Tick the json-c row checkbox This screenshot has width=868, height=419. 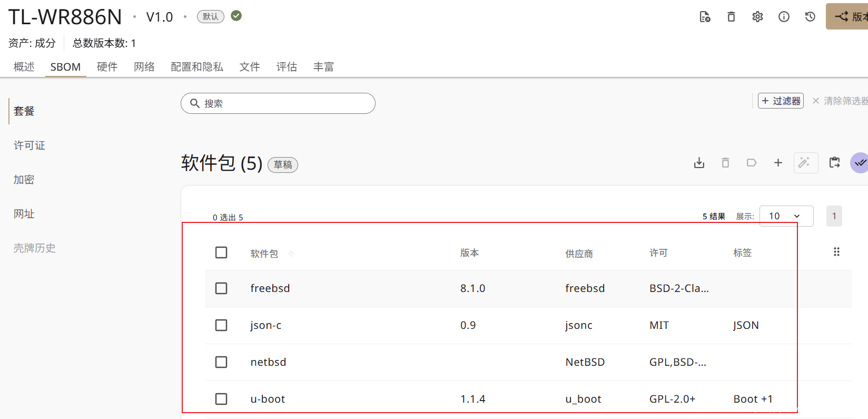point(221,325)
